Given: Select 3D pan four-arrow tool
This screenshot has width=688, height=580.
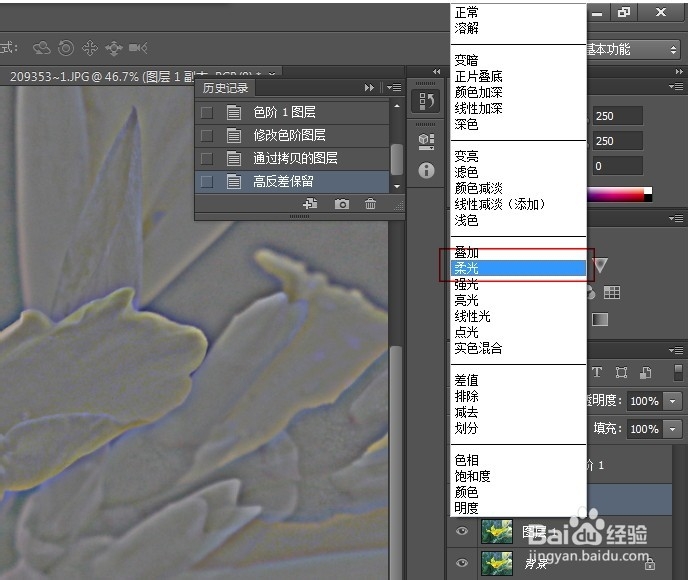Looking at the screenshot, I should tap(90, 48).
